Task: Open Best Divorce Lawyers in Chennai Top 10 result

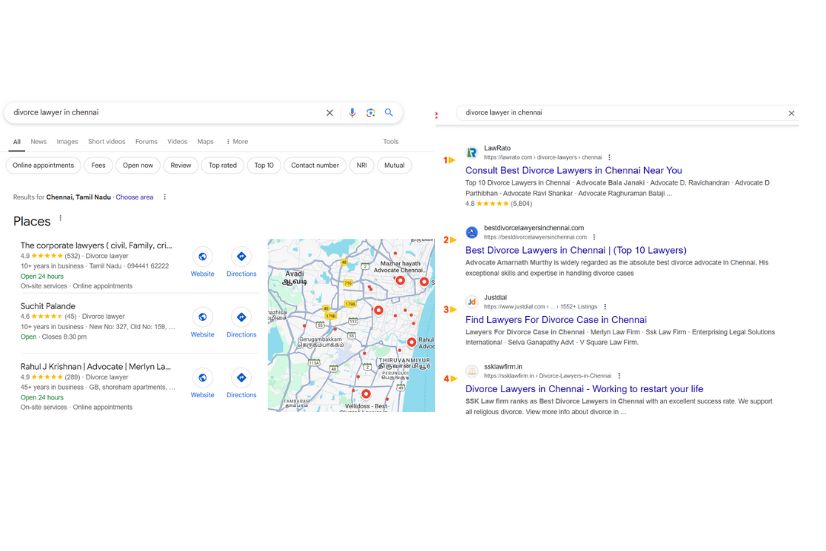Action: 576,250
